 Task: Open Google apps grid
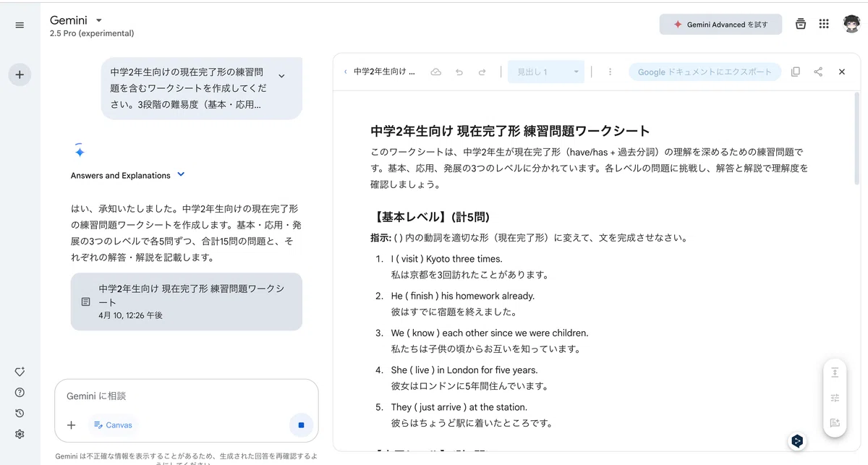click(x=824, y=24)
